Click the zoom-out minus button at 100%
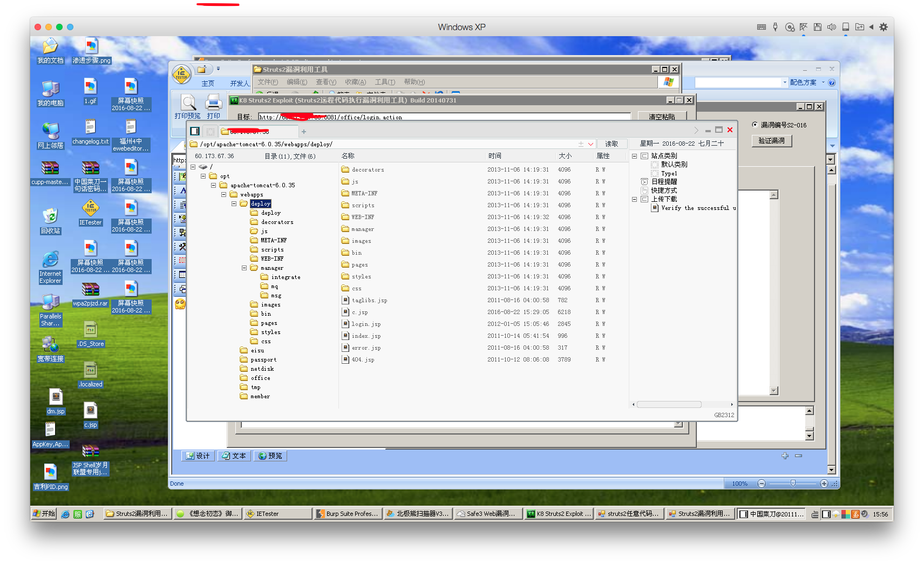 [x=762, y=484]
